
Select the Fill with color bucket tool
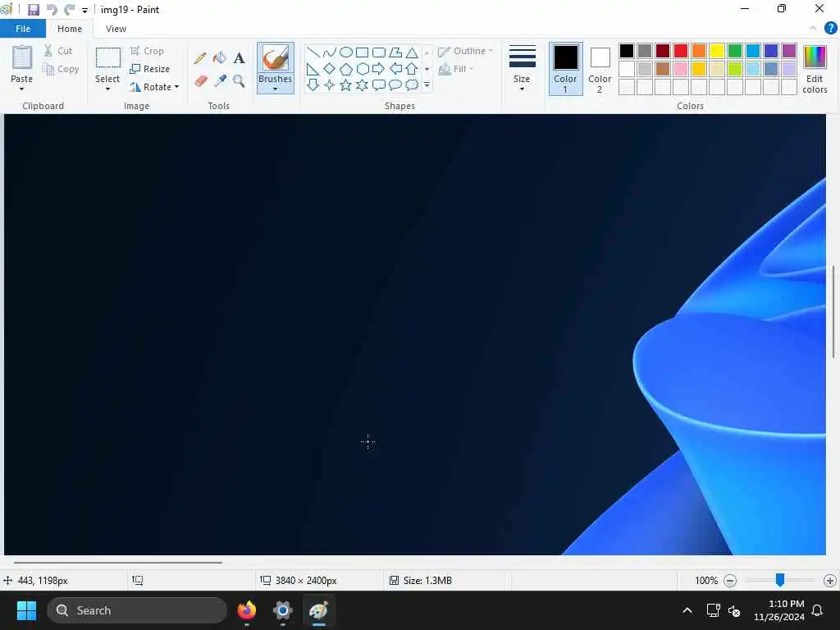click(x=220, y=58)
